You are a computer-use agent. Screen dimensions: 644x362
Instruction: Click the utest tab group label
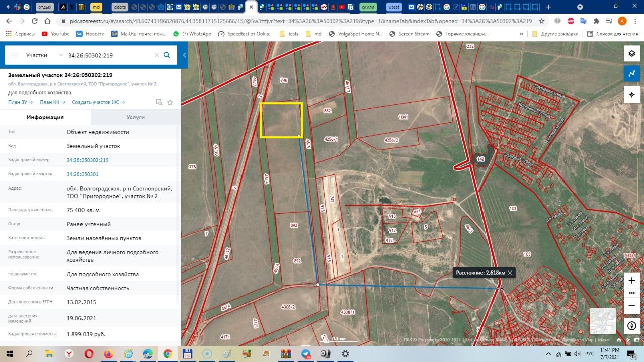click(x=394, y=7)
